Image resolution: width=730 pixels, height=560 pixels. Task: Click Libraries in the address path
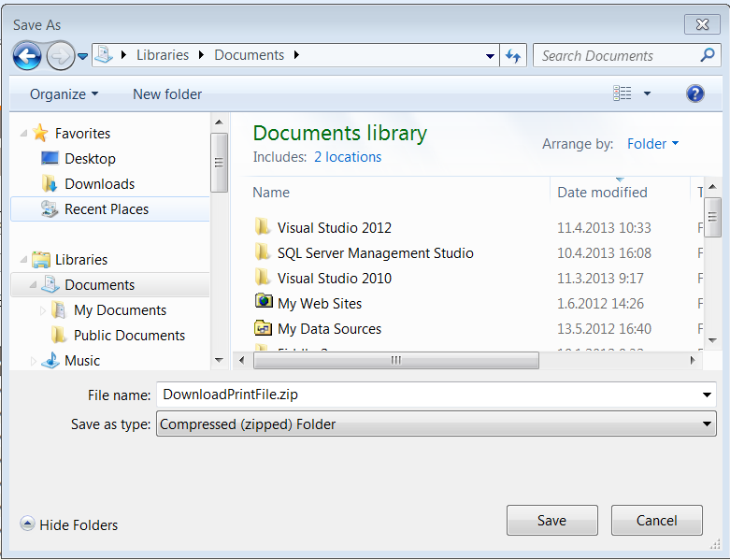[x=163, y=55]
